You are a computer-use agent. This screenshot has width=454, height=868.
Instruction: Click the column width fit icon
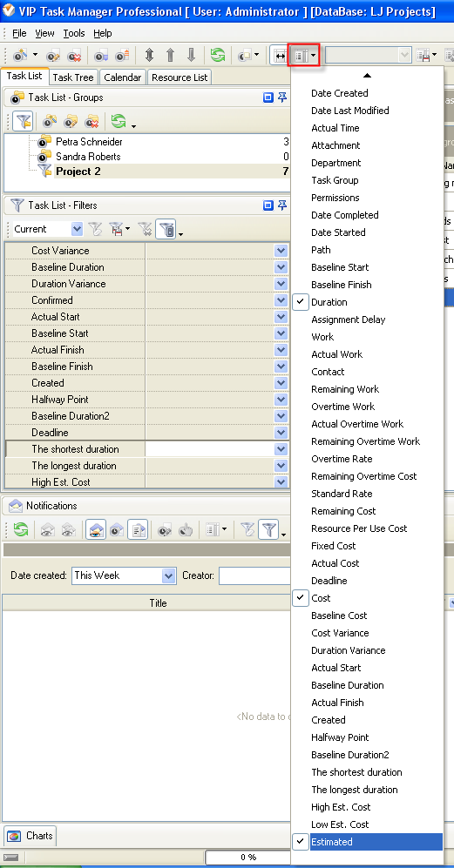pyautogui.click(x=279, y=56)
